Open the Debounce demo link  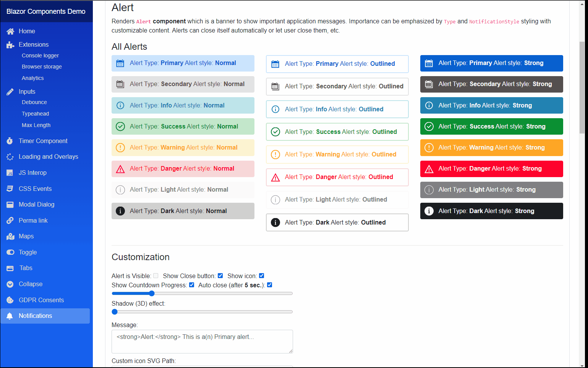(34, 102)
